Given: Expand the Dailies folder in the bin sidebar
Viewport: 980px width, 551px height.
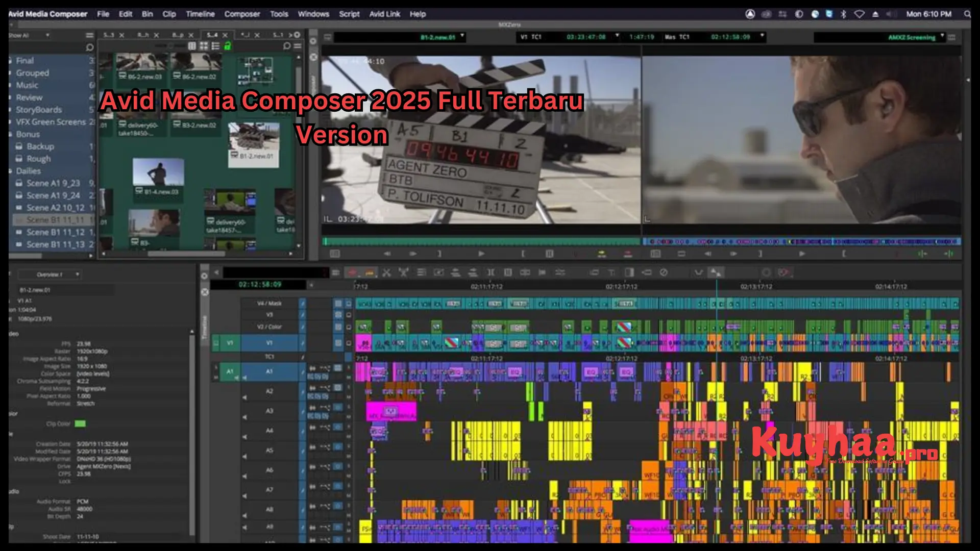Looking at the screenshot, I should 11,171.
